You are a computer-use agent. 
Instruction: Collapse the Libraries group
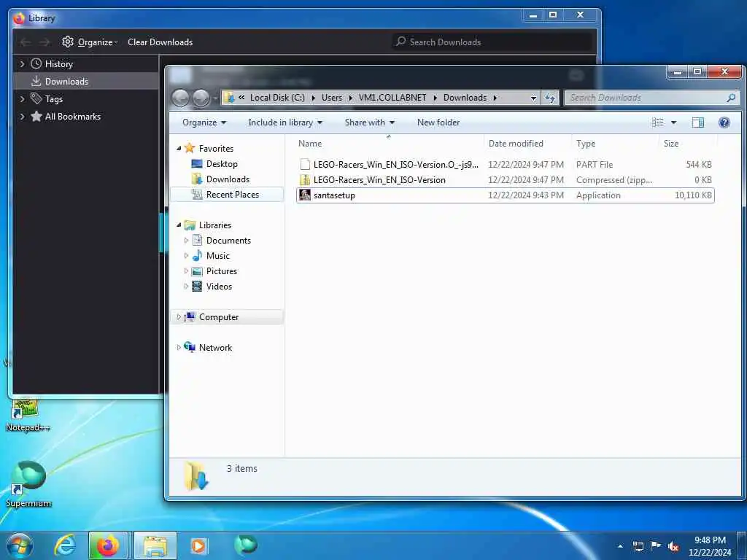pos(179,225)
